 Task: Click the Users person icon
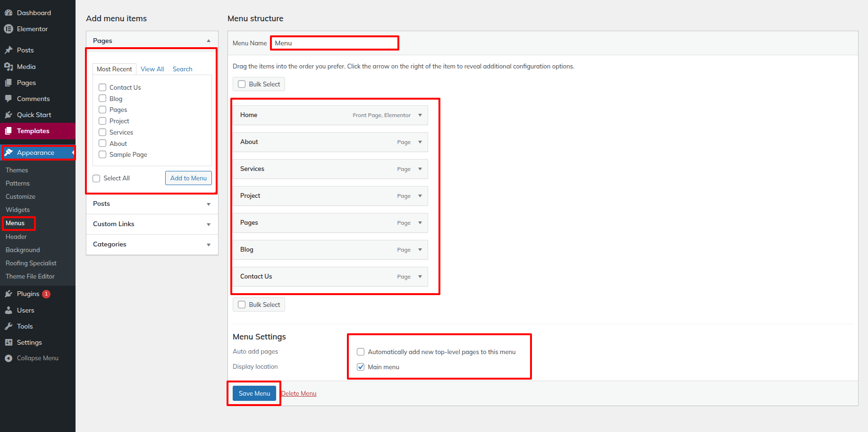click(x=8, y=310)
